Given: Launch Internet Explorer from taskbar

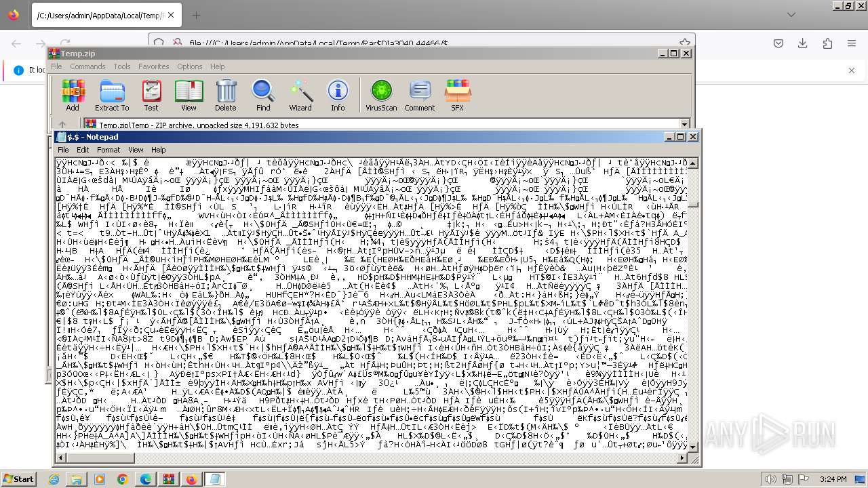Looking at the screenshot, I should [54, 479].
